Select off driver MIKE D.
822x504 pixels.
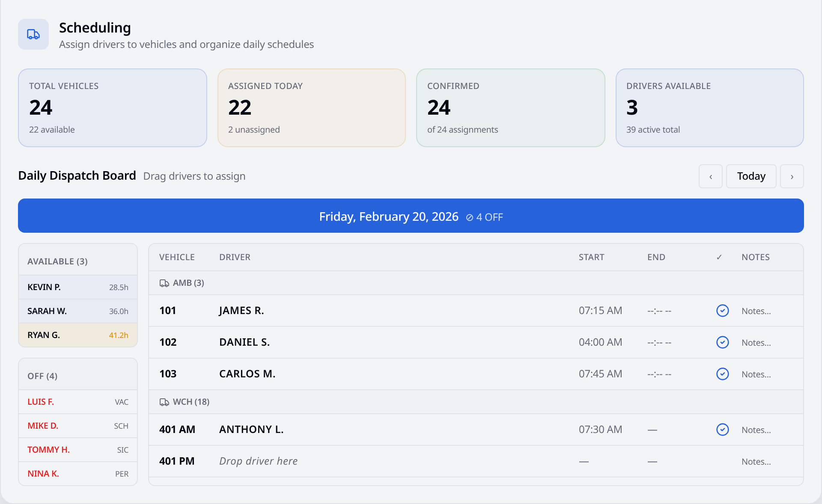click(78, 426)
